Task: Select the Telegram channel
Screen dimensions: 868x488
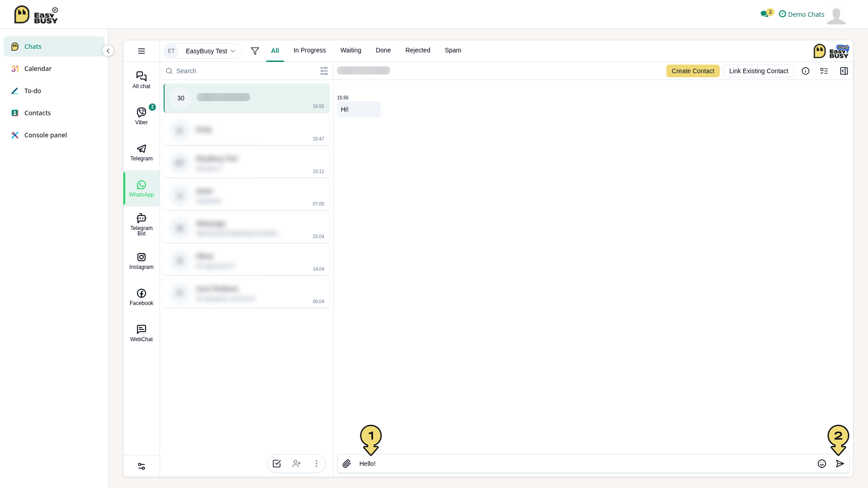Action: click(142, 152)
